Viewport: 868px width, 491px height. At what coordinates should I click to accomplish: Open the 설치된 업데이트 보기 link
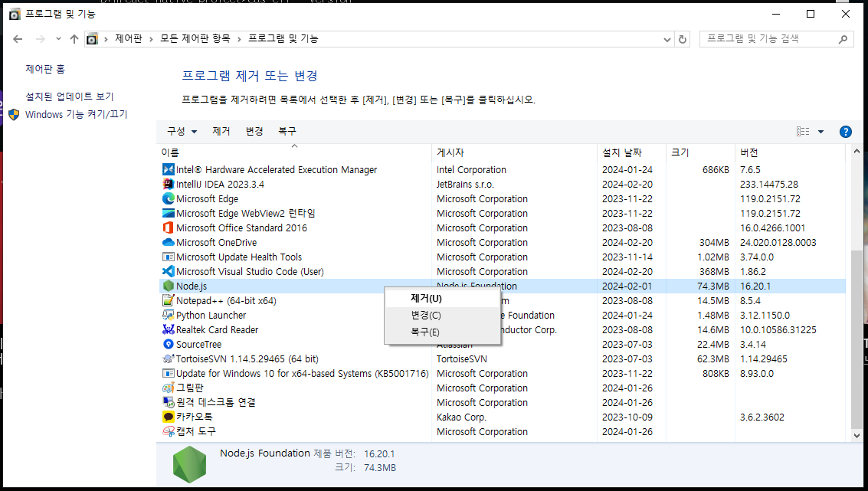click(69, 97)
